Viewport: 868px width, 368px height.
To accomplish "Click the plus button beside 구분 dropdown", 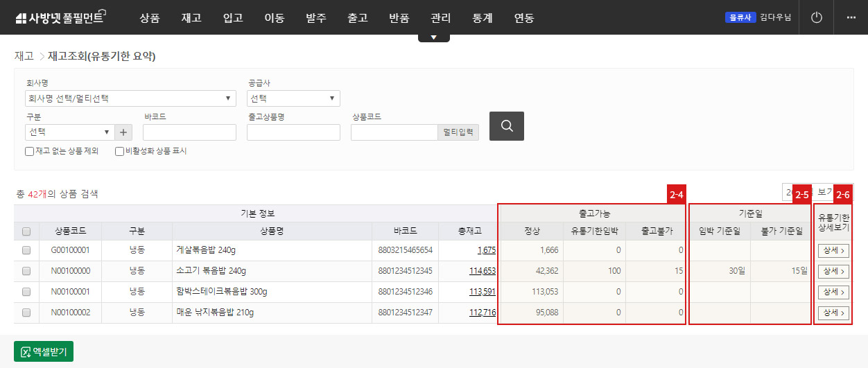I will (x=123, y=132).
